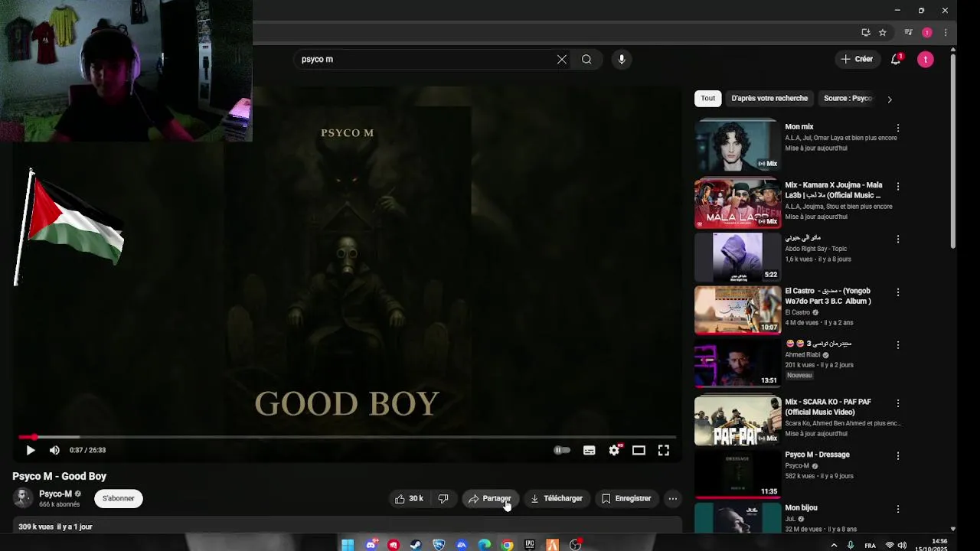980x551 pixels.
Task: Open Microsoft Edge from the taskbar
Action: (x=485, y=545)
